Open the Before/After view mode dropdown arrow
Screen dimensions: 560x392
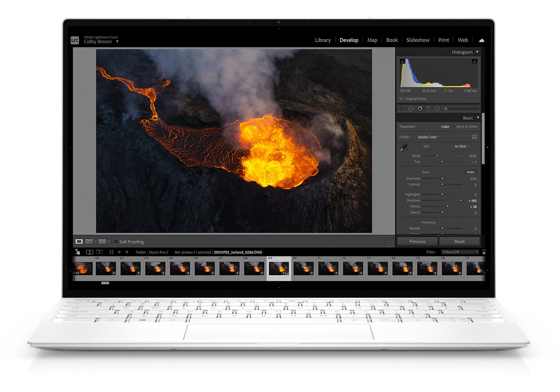pyautogui.click(x=108, y=242)
